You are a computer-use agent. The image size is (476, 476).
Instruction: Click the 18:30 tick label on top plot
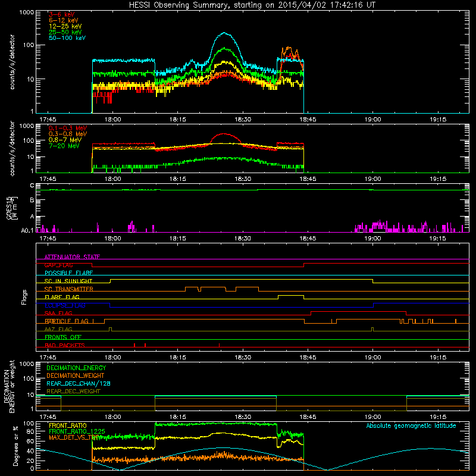[243, 120]
